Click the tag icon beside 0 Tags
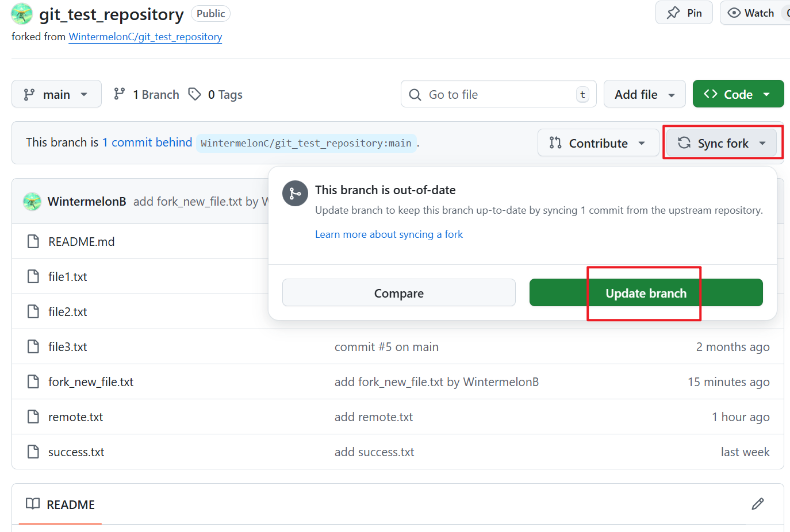The width and height of the screenshot is (790, 532). (195, 94)
